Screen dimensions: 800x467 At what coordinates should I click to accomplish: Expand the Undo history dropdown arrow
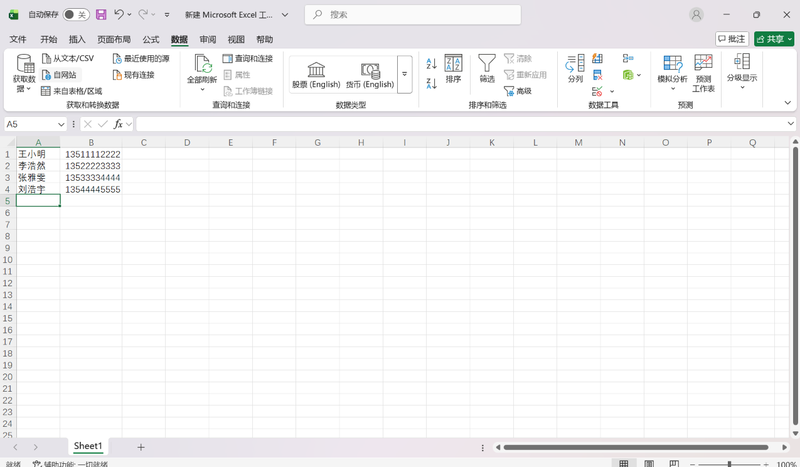click(x=129, y=14)
